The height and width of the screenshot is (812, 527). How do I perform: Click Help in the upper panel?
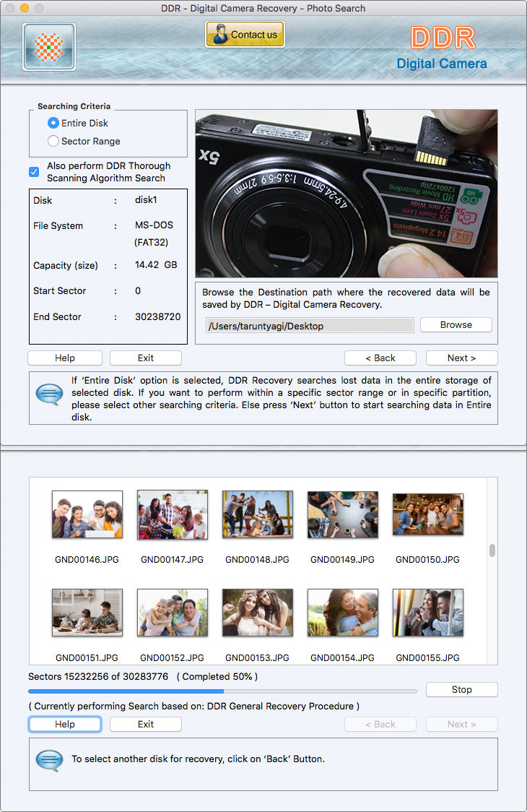tap(65, 358)
